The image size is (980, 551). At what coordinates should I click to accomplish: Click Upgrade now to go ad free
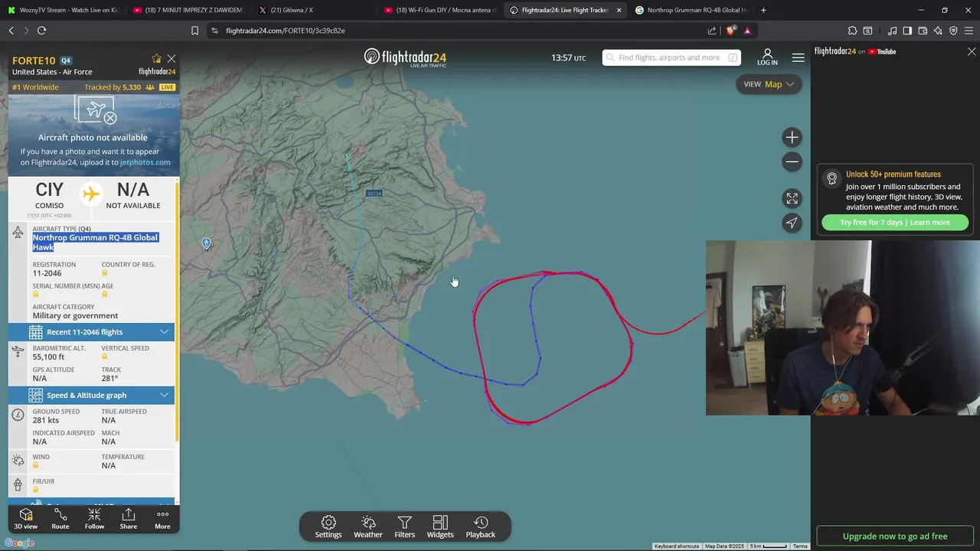[x=895, y=536]
